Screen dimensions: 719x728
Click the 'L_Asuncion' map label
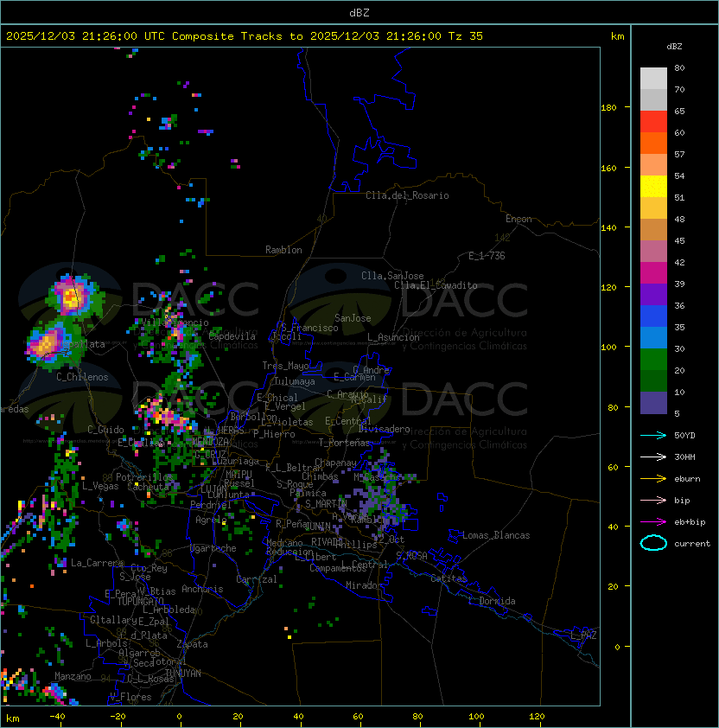coord(393,337)
